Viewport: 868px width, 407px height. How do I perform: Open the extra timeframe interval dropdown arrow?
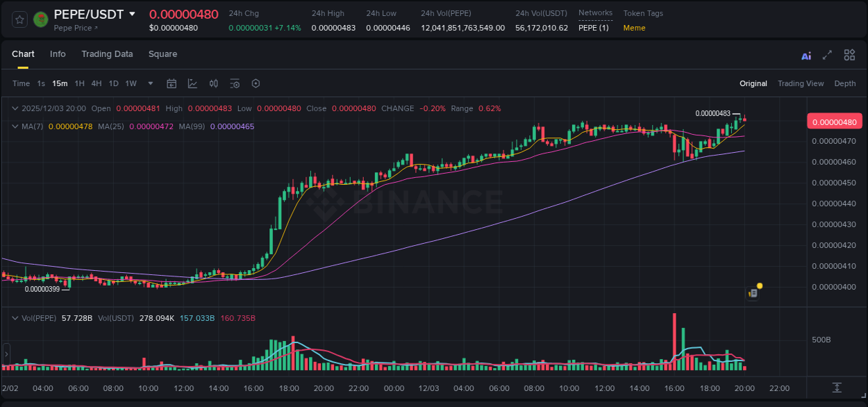[149, 83]
